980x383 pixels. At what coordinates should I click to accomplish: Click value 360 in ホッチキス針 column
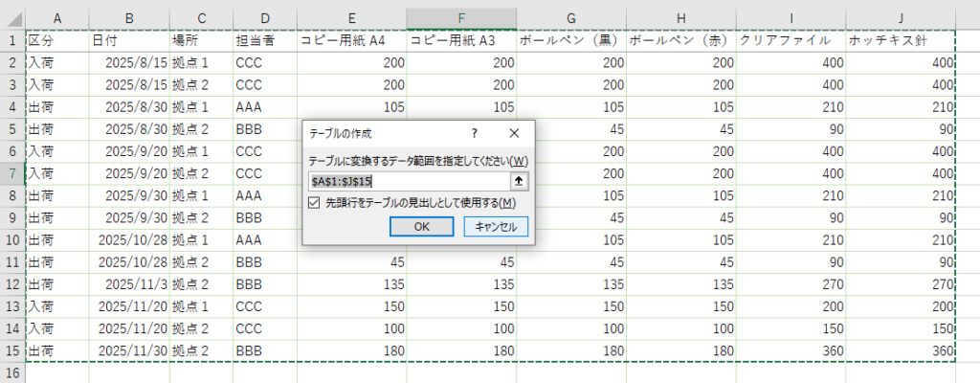point(901,350)
